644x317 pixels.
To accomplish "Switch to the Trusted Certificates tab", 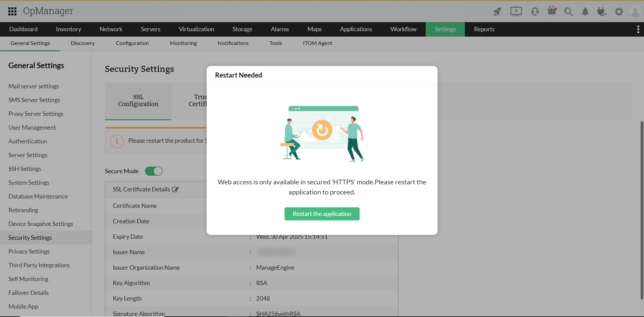I will pyautogui.click(x=198, y=100).
